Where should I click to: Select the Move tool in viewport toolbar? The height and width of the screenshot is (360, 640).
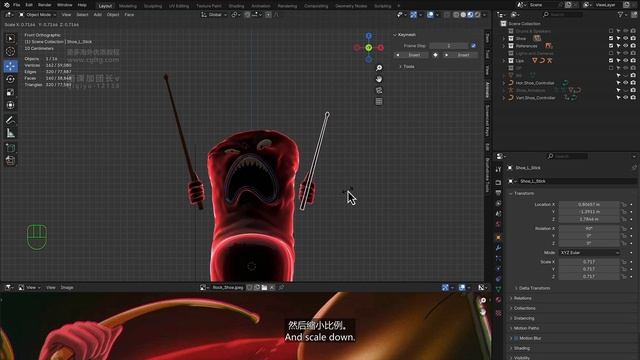[x=11, y=66]
